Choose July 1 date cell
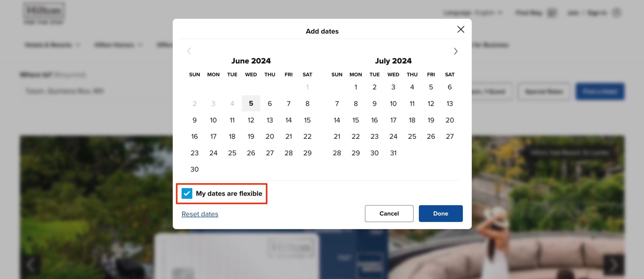Screen dimensions: 644x279 click(x=355, y=87)
